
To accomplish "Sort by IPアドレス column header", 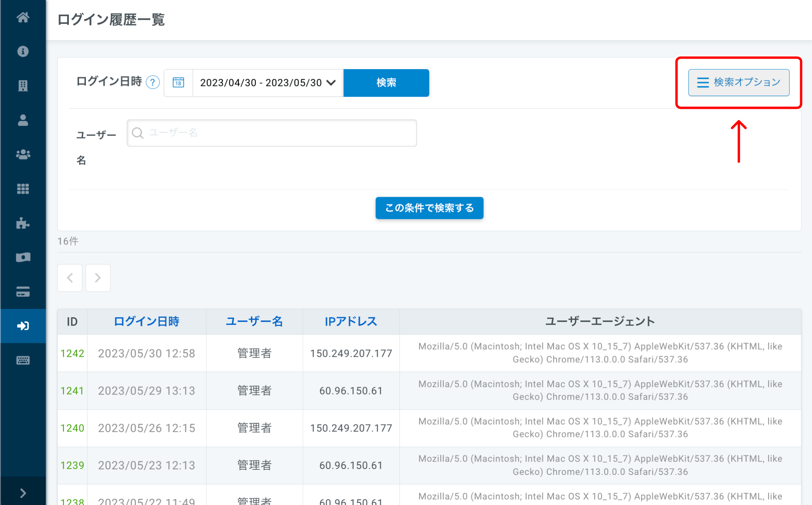I will [x=351, y=321].
